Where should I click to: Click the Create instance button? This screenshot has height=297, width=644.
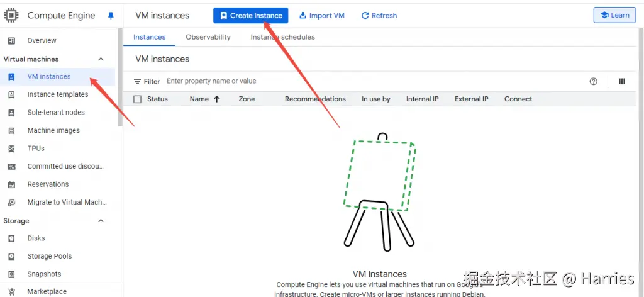pos(250,16)
